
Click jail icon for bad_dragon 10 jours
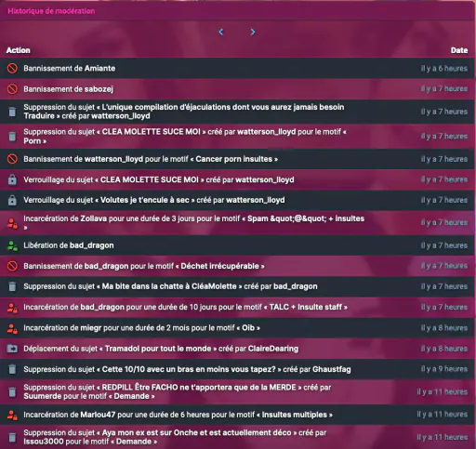click(x=12, y=307)
